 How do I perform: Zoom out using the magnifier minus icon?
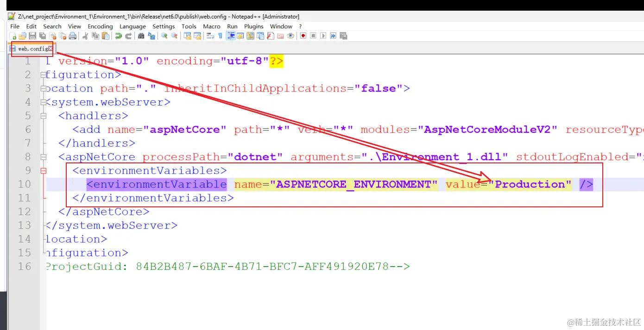coord(174,36)
